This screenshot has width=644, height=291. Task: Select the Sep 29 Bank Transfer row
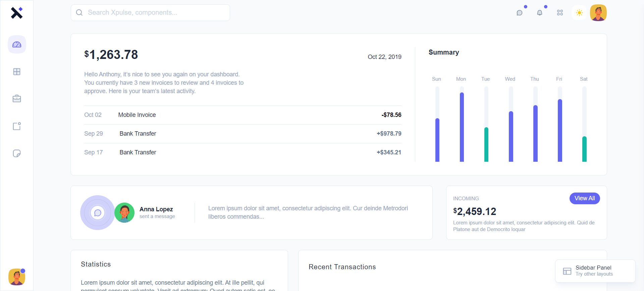coord(243,134)
